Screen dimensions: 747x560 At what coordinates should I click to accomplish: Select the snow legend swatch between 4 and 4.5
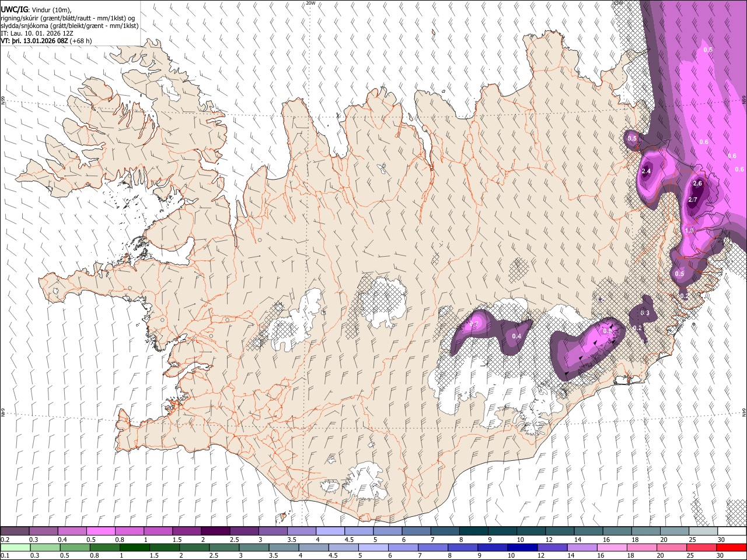coord(330,531)
